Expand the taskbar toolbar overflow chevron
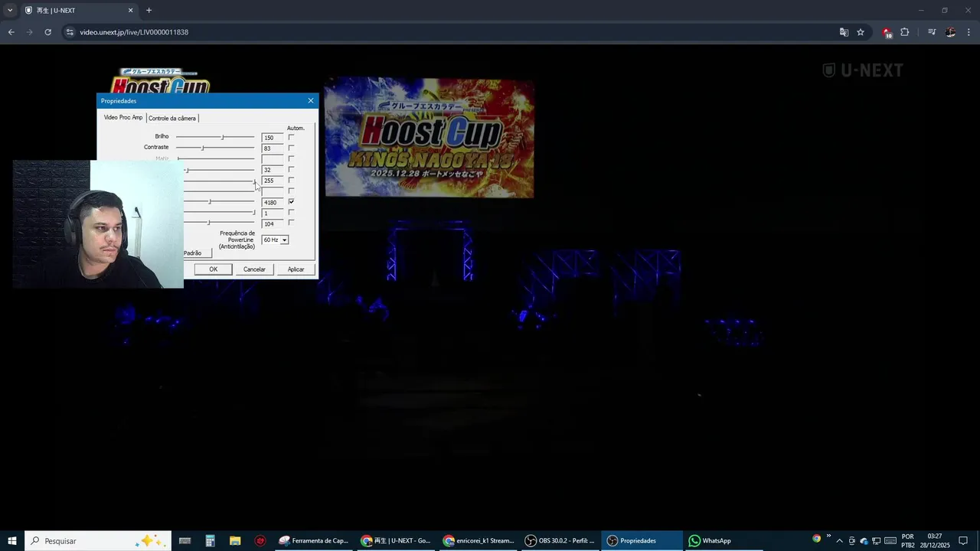Screen dimensions: 980x551 828,536
